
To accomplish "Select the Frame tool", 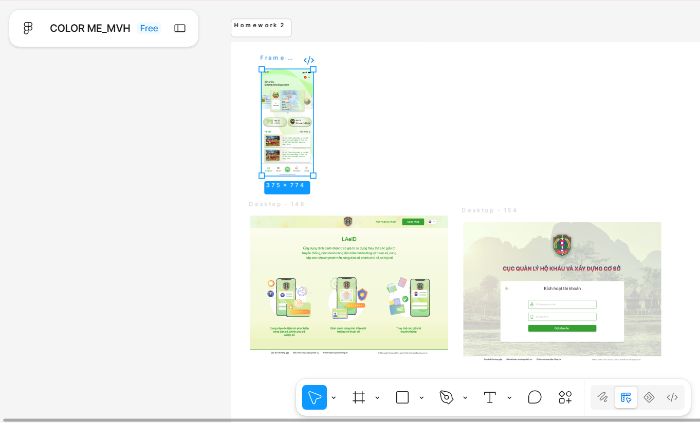I will point(358,397).
